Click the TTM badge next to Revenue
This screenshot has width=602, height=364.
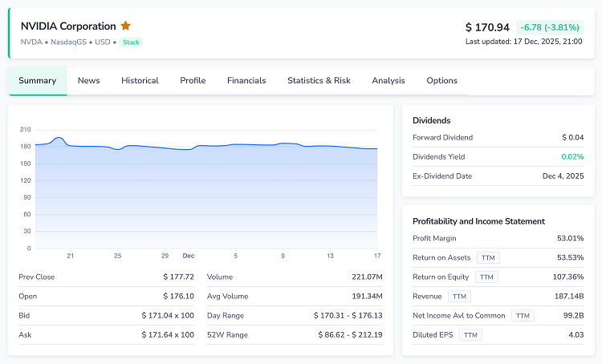(x=460, y=296)
